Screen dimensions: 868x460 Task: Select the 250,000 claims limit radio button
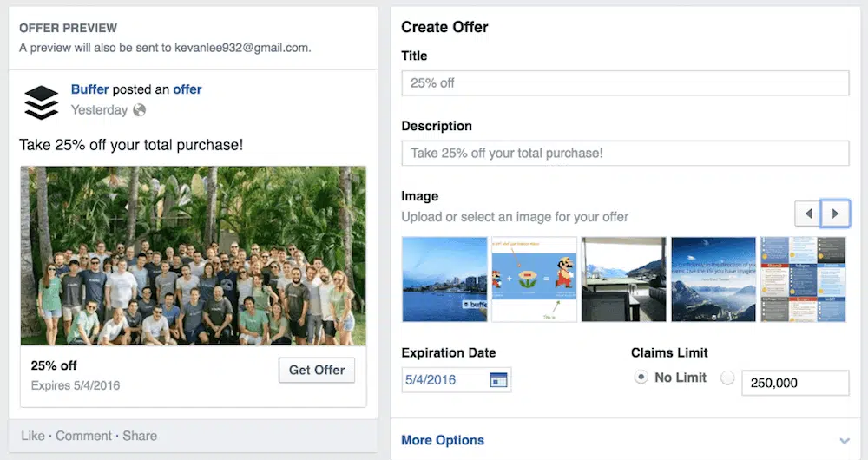pyautogui.click(x=727, y=378)
